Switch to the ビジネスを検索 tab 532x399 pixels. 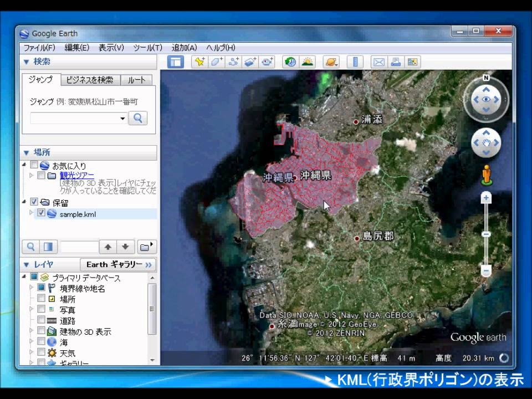click(90, 80)
